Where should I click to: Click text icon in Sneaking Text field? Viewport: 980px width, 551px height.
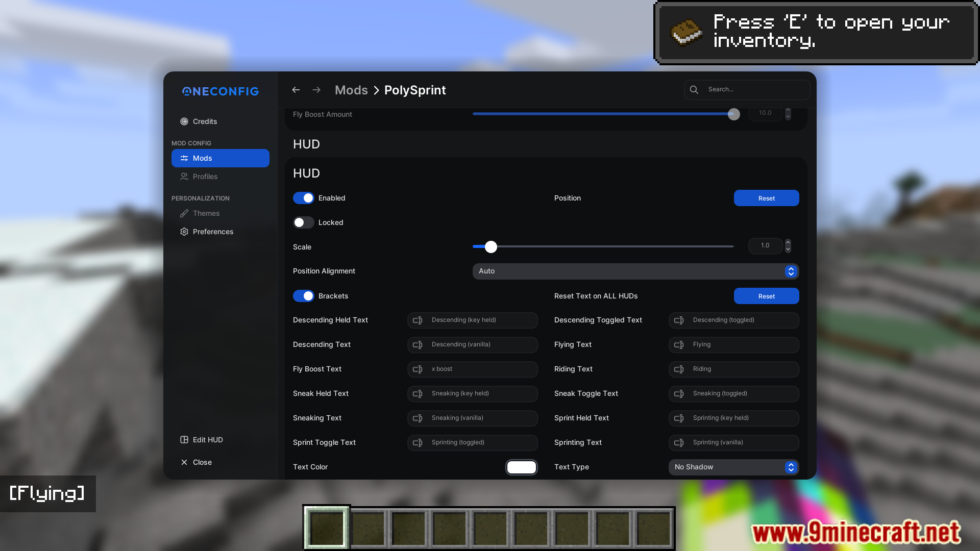(418, 418)
